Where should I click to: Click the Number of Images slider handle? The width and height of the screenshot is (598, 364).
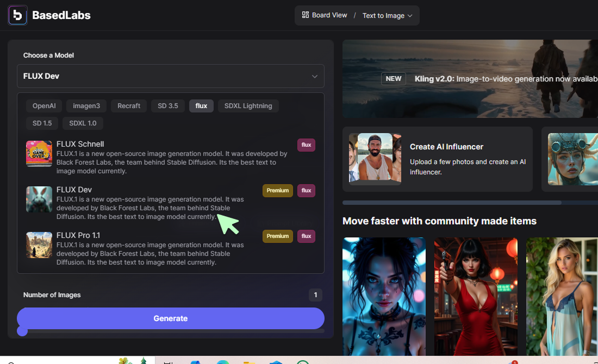pyautogui.click(x=22, y=331)
